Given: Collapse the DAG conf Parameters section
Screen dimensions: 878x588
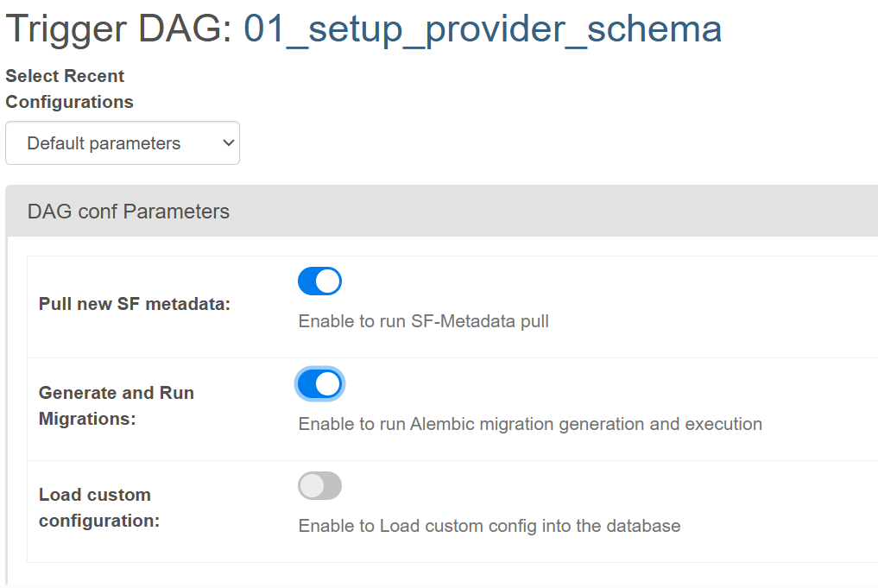Looking at the screenshot, I should [x=129, y=212].
